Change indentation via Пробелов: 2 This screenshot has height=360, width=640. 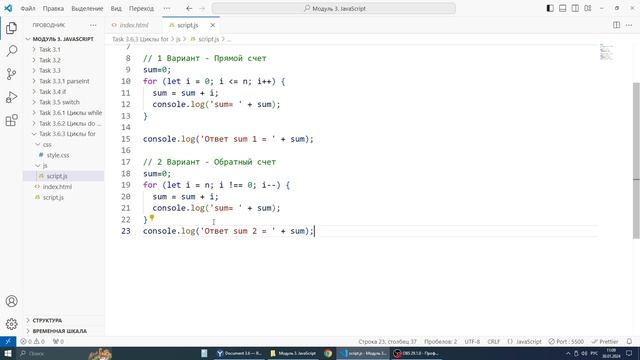(x=441, y=341)
